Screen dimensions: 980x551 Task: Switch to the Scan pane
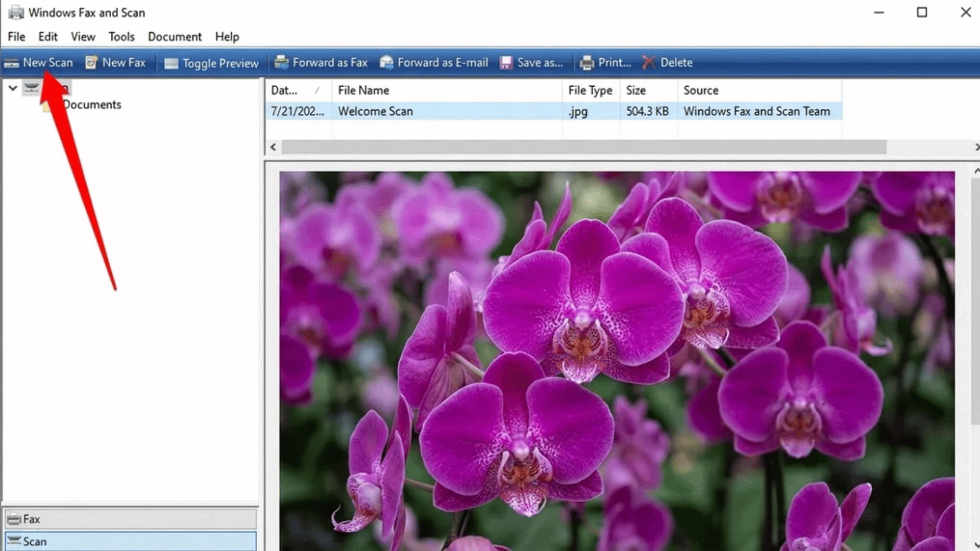[131, 541]
